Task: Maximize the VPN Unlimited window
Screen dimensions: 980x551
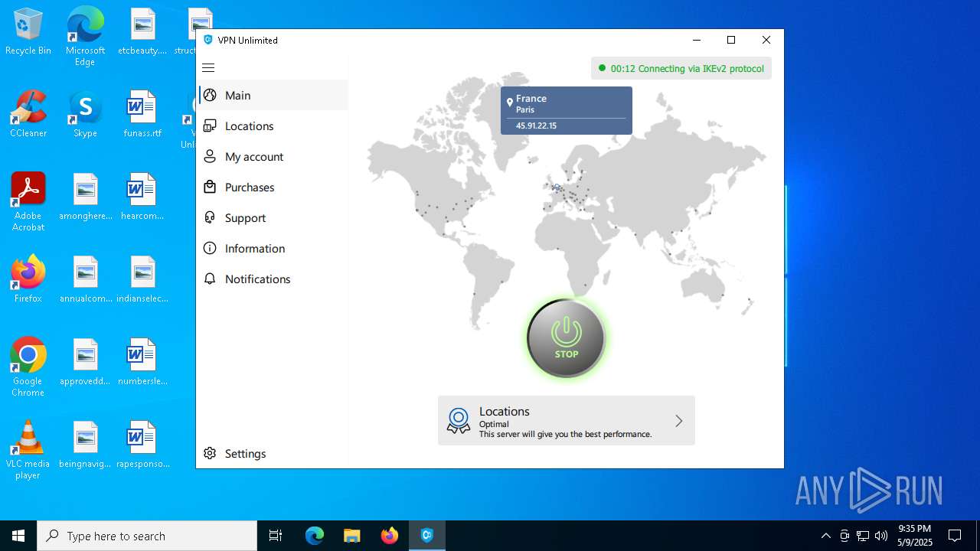Action: click(x=731, y=40)
